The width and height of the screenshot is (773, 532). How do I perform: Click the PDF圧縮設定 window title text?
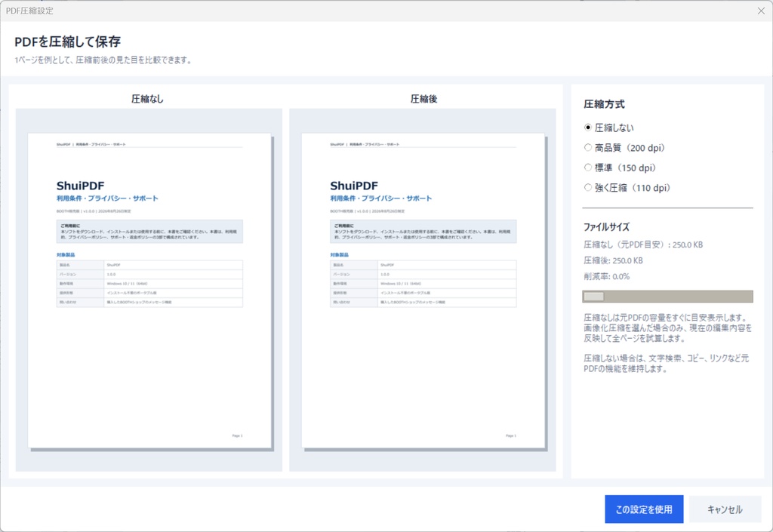[29, 11]
